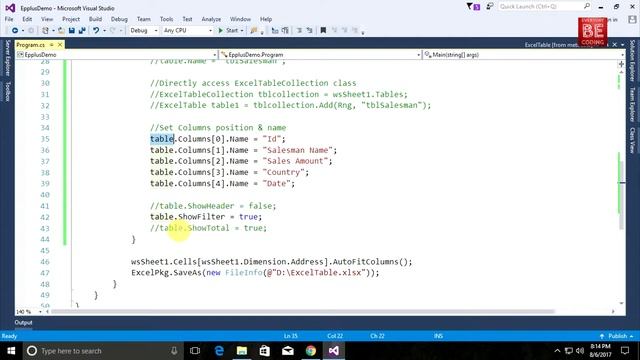Click the notifications filter flag icon
The width and height of the screenshot is (640, 360).
click(473, 7)
